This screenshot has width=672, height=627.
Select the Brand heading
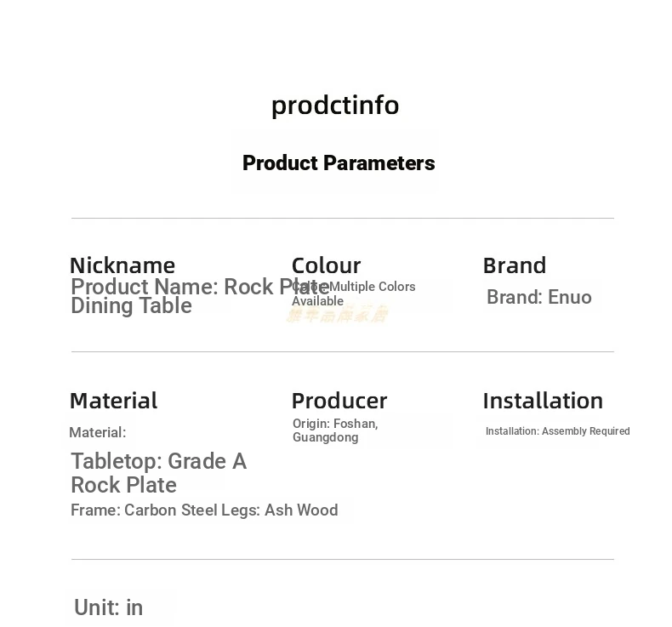tap(515, 265)
